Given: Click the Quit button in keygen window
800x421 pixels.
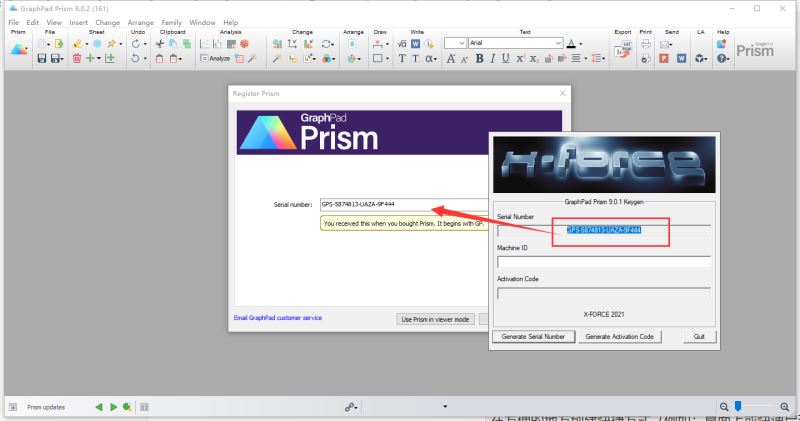Looking at the screenshot, I should (699, 337).
